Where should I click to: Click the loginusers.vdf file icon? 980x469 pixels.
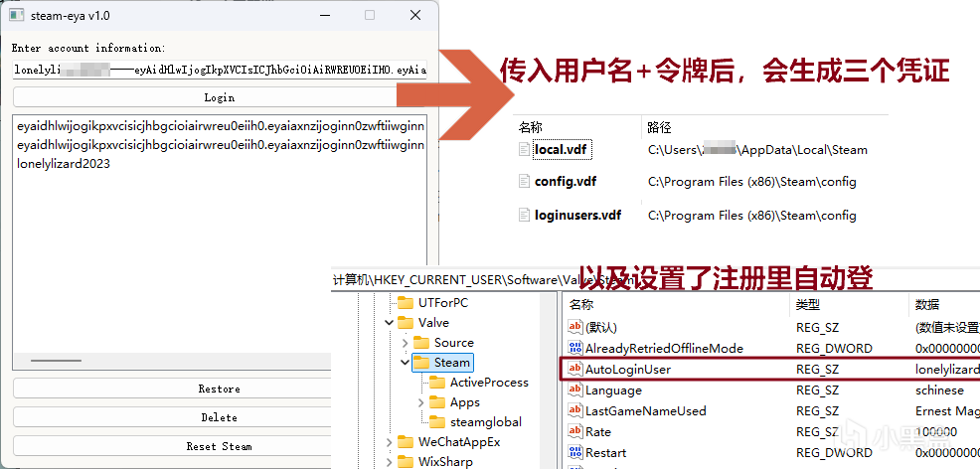pos(525,216)
